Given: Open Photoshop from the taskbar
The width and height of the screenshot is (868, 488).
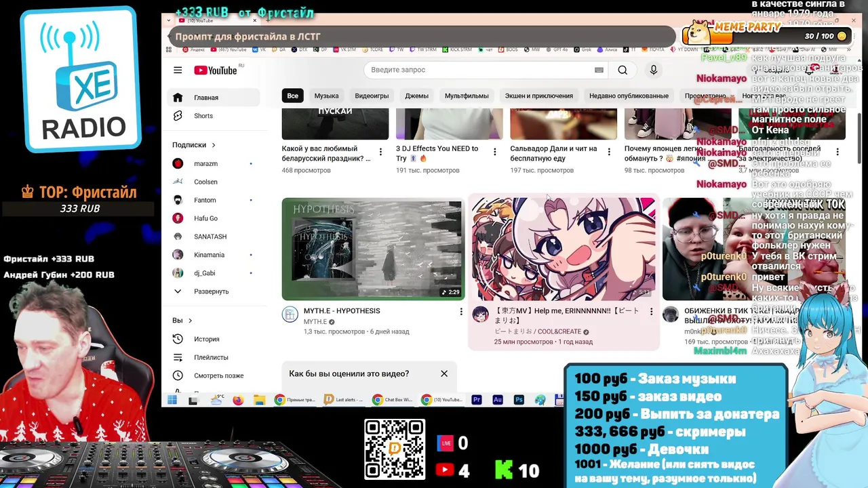Looking at the screenshot, I should pos(519,400).
